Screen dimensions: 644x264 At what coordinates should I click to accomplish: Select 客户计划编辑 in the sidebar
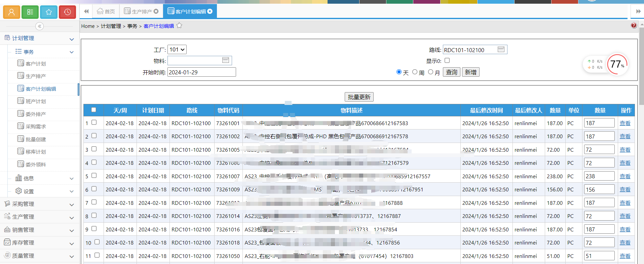point(41,89)
